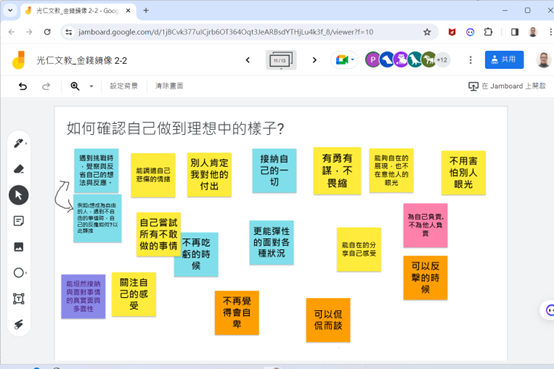Open the three-dot more options menu
This screenshot has height=369, width=554.
pos(470,60)
